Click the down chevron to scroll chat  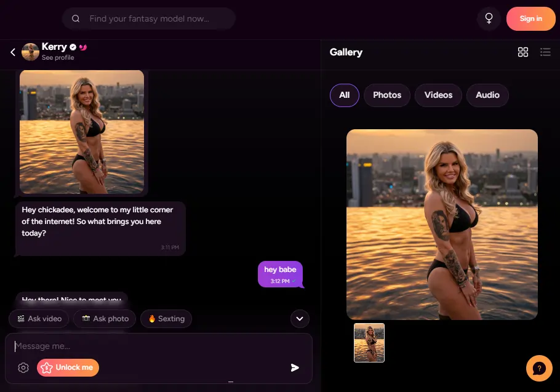click(300, 319)
